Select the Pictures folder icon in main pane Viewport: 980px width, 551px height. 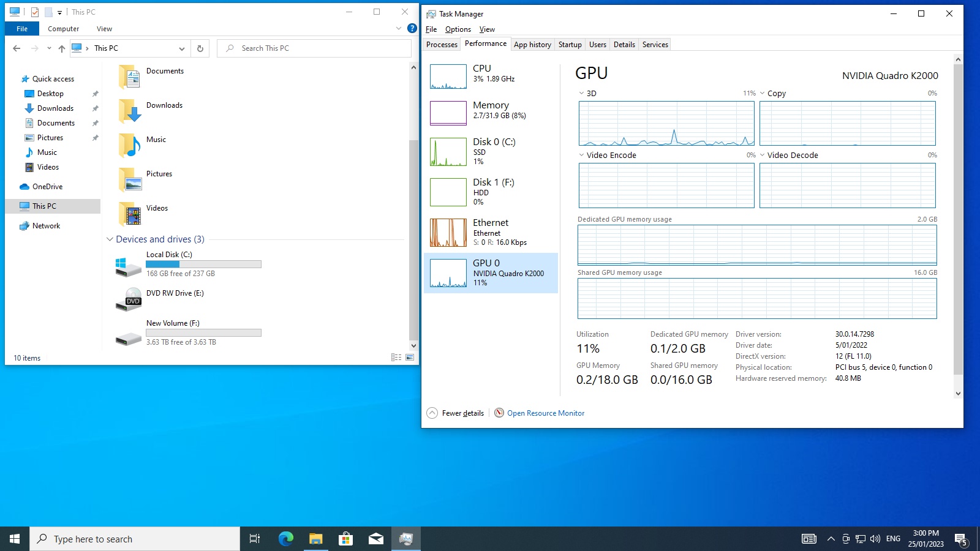[129, 180]
